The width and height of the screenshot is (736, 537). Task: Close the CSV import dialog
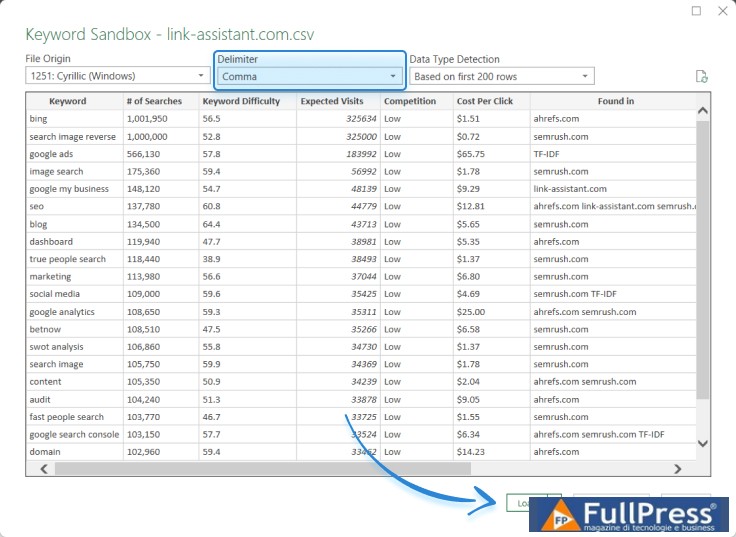point(722,11)
